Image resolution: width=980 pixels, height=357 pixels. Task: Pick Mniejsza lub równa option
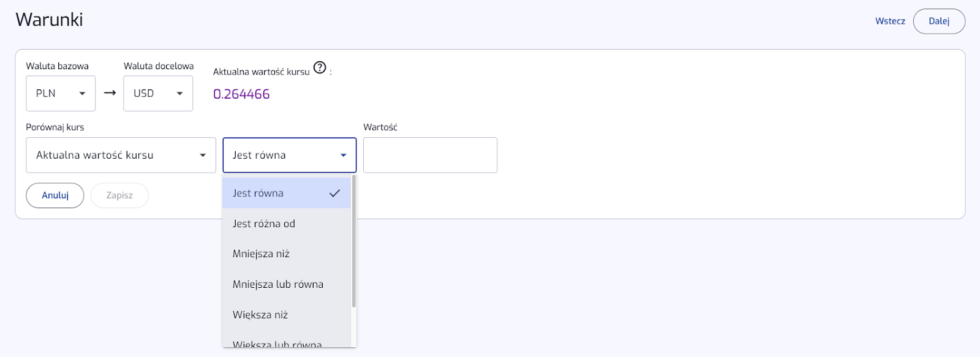pyautogui.click(x=287, y=284)
